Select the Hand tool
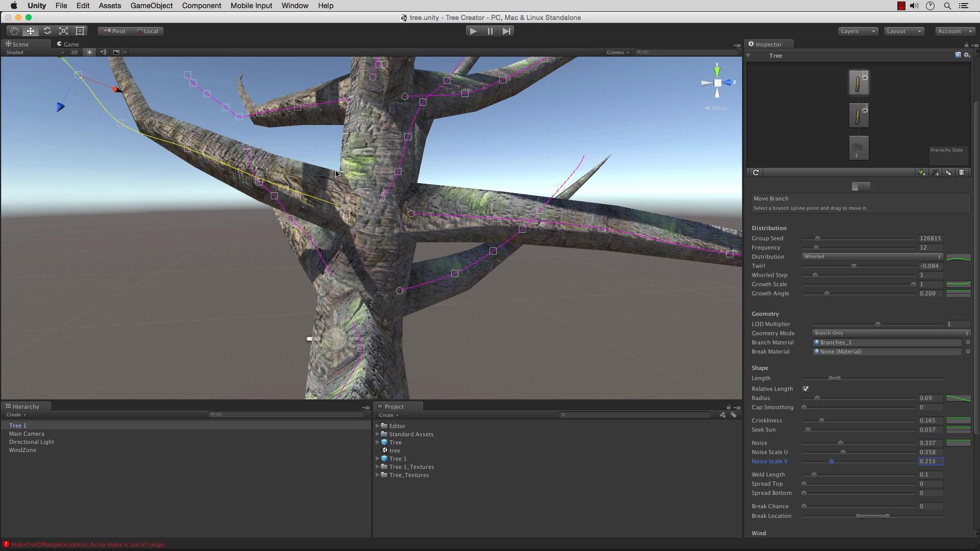 (14, 31)
